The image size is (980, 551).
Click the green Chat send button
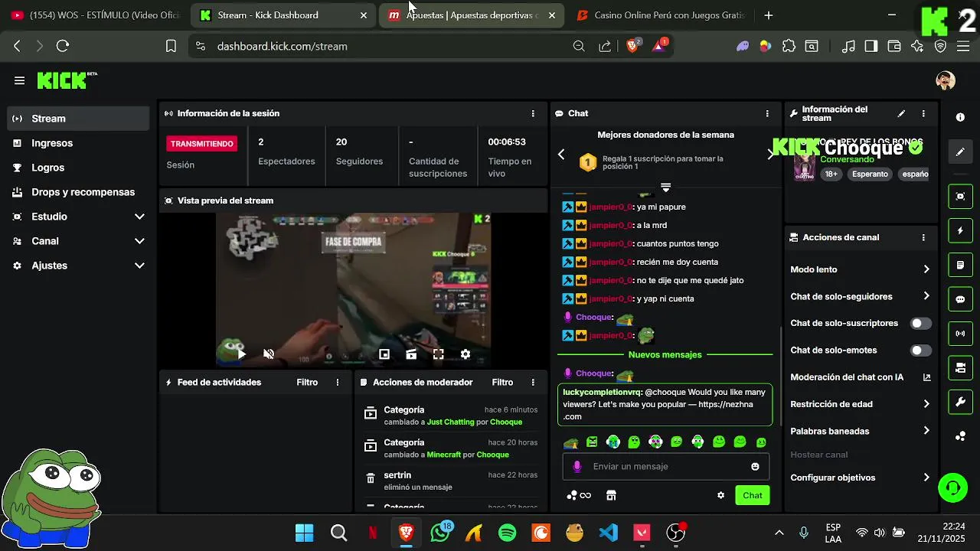point(753,495)
